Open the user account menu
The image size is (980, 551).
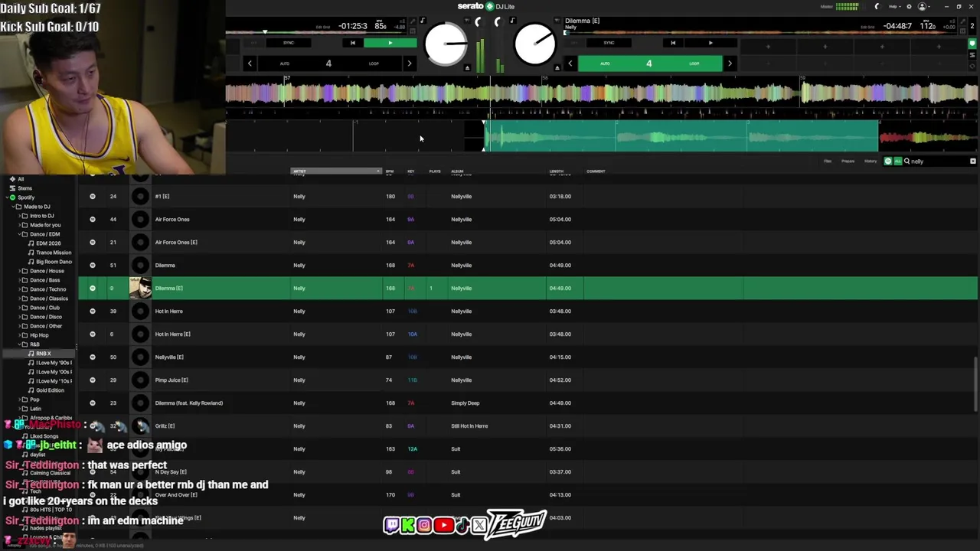pyautogui.click(x=923, y=6)
